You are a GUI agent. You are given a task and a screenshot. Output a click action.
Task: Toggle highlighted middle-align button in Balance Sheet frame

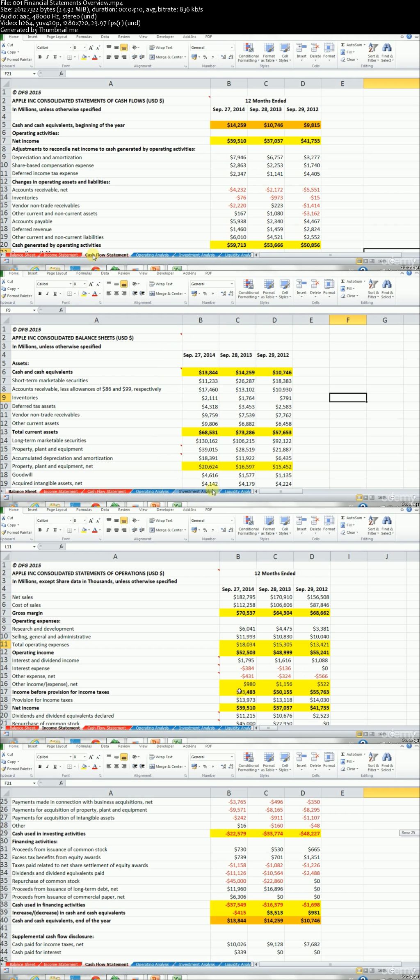124,284
